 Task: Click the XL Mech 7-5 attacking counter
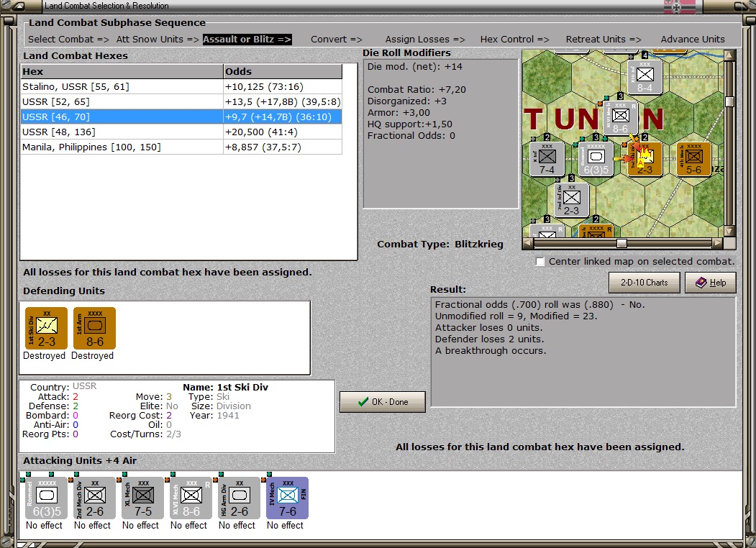pyautogui.click(x=142, y=498)
